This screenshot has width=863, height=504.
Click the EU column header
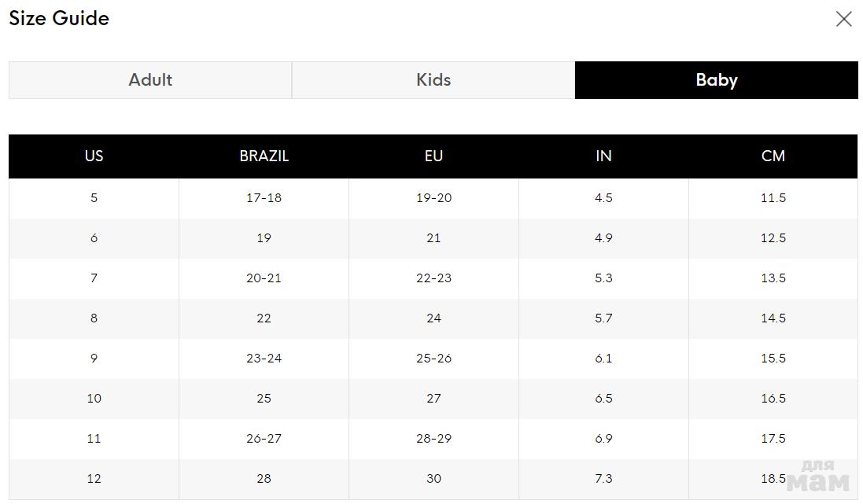point(433,156)
